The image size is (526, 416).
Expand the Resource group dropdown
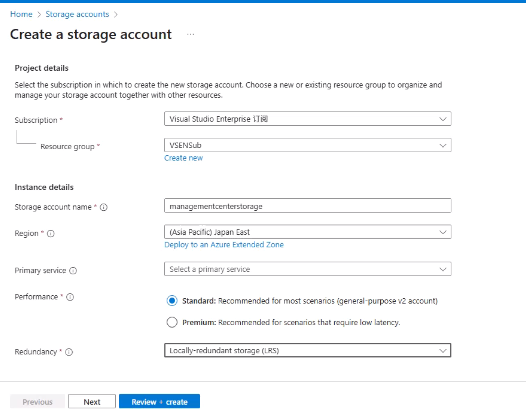(x=308, y=145)
